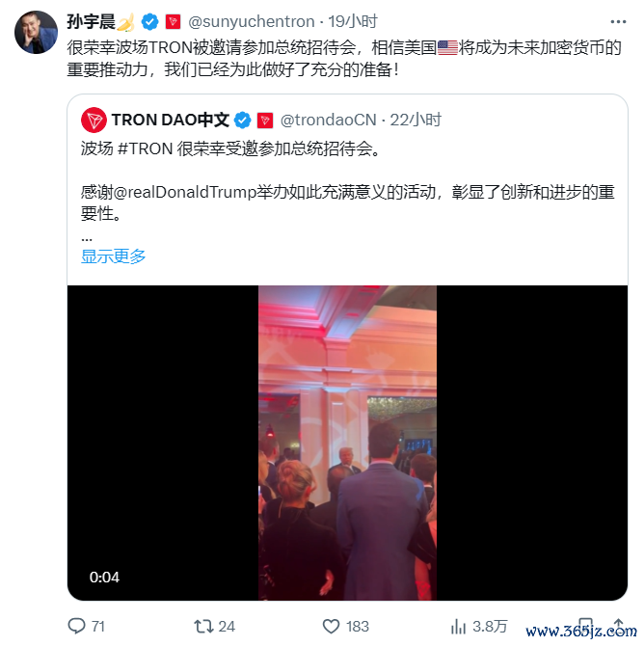Viewport: 644px width, 646px height.
Task: Click the blue verified badge beside 孙宇晨
Action: click(x=150, y=21)
